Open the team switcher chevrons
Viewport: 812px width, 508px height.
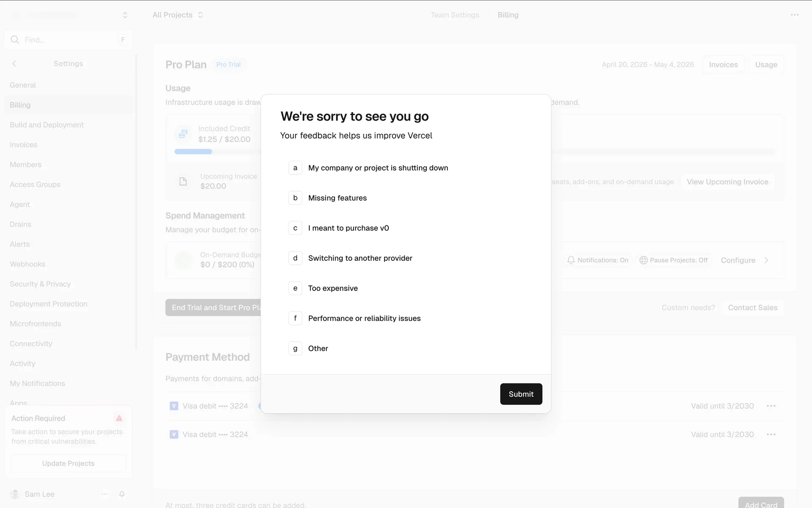125,15
